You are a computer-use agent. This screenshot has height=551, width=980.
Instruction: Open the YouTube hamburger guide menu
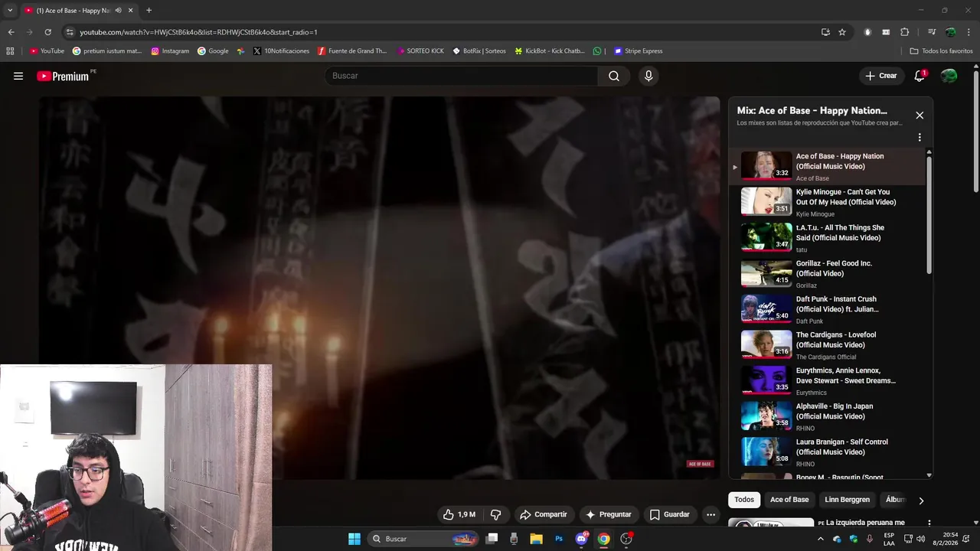point(18,76)
